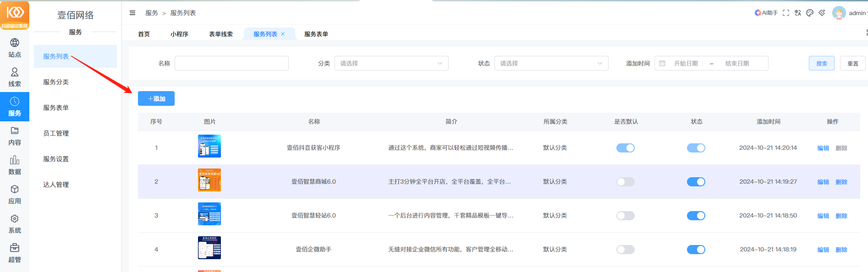Collapse the sidebar with hamburger icon
Screen dimensions: 868x272
pyautogui.click(x=132, y=13)
